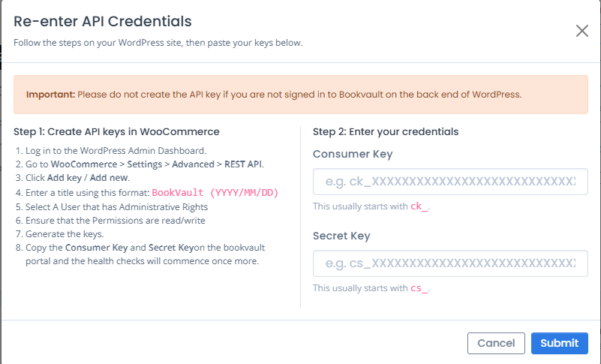Screen dimensions: 601x364
Task: Click the pink cs_ prefix hint
Action: point(419,288)
